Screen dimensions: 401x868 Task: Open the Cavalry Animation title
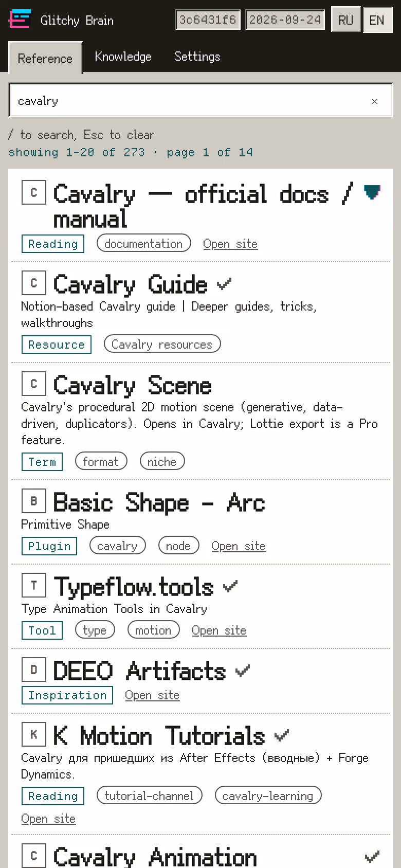click(x=155, y=857)
